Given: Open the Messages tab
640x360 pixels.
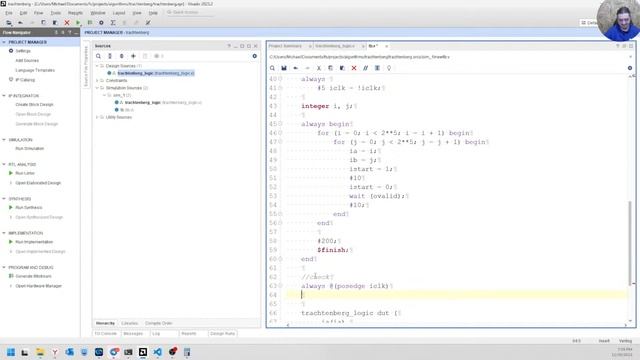Looking at the screenshot, I should point(133,333).
